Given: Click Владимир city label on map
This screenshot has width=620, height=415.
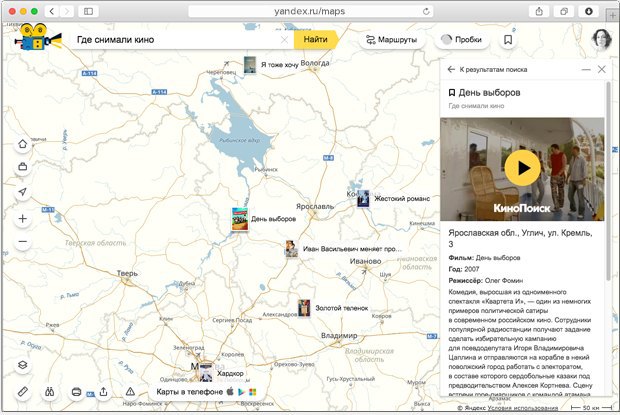Looking at the screenshot, I should [339, 336].
